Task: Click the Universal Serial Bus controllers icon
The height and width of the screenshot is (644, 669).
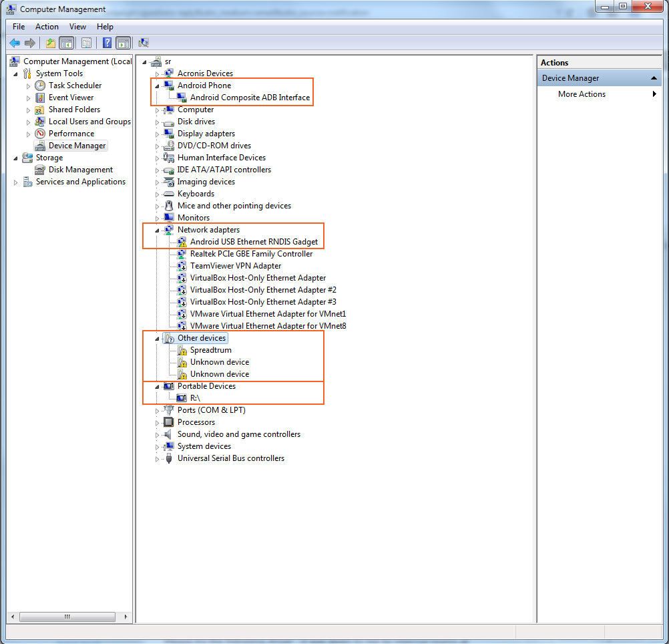Action: click(x=169, y=458)
